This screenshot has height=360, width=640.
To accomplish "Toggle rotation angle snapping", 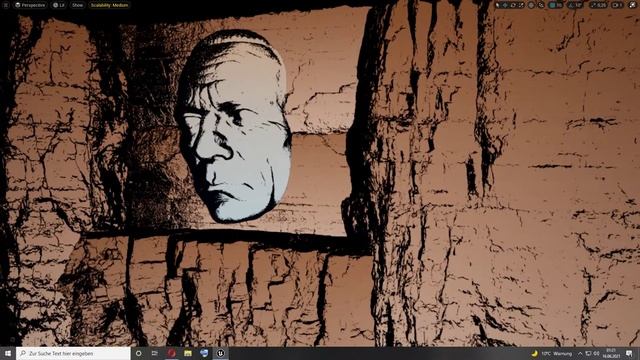I will [571, 5].
